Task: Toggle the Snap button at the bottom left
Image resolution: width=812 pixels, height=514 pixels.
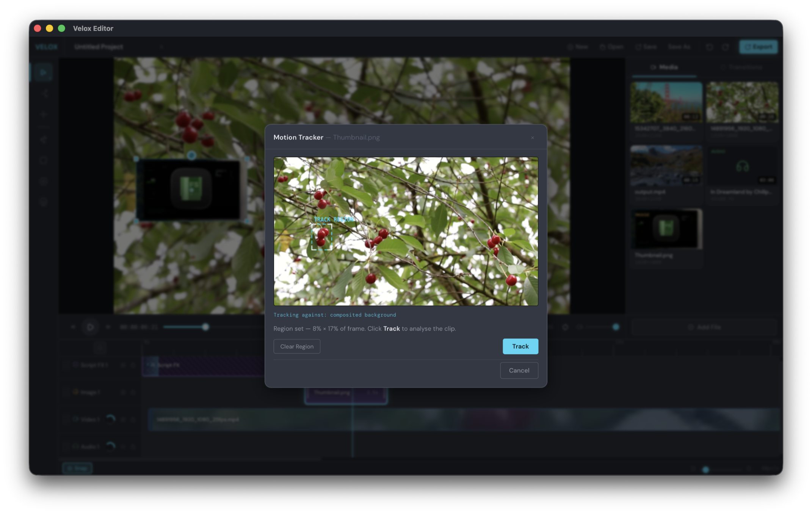Action: pos(77,469)
